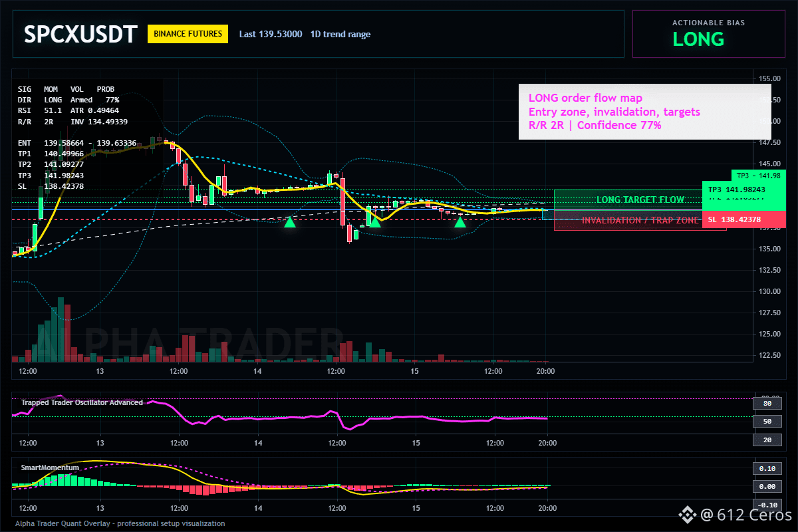This screenshot has height=532, width=798.
Task: Click the TP2 141.09277 table row
Action: click(51, 164)
